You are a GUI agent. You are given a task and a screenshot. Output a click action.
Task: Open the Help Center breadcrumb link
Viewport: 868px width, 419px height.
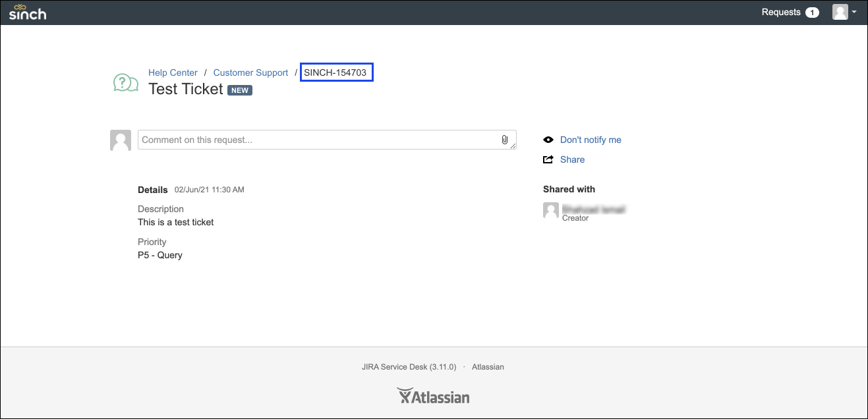173,72
